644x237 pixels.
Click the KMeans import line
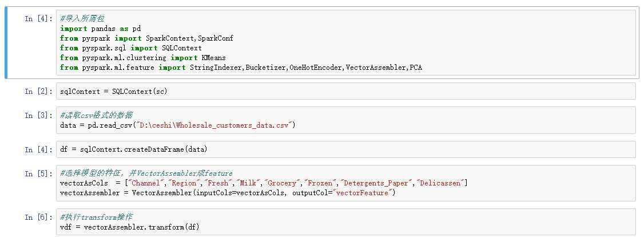tap(143, 57)
